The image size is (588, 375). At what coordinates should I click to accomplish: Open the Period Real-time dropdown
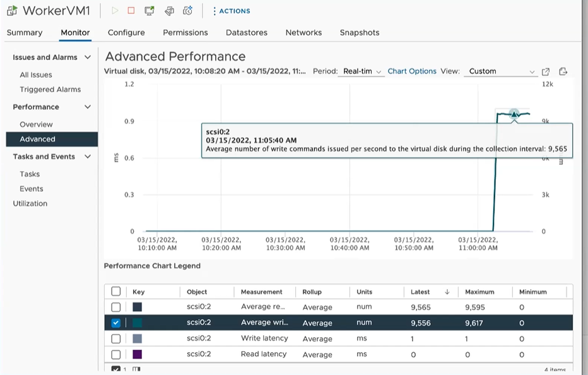click(362, 71)
